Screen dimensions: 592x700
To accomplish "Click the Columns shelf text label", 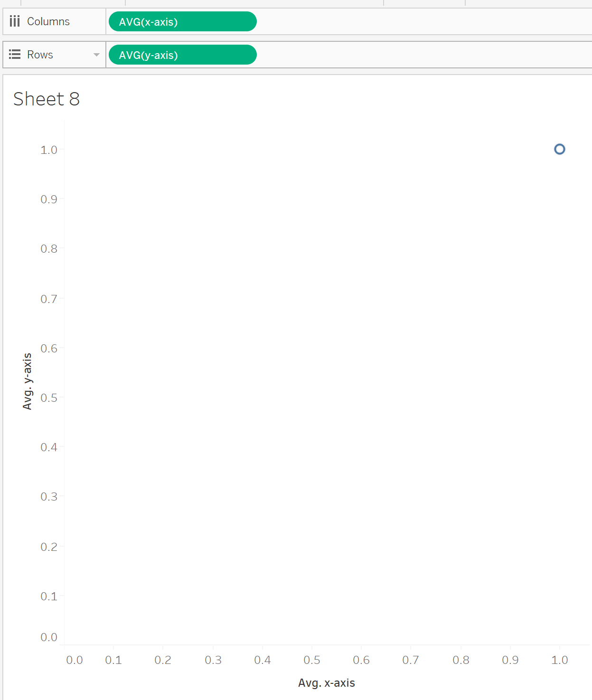I will pos(48,21).
